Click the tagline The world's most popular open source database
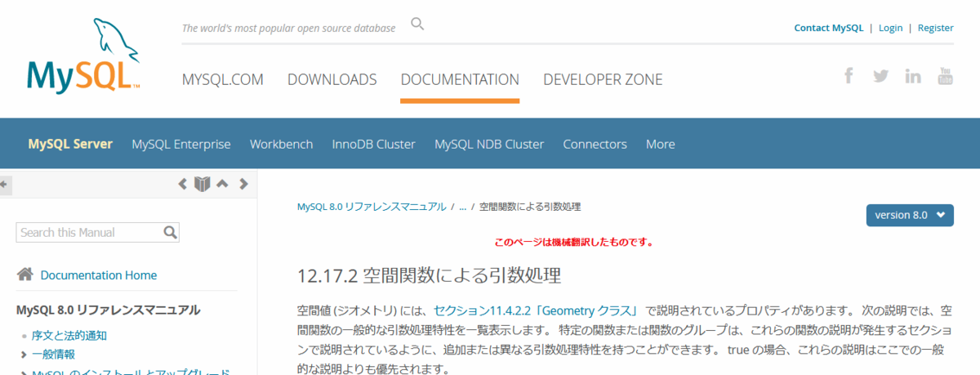This screenshot has height=375, width=980. (288, 28)
